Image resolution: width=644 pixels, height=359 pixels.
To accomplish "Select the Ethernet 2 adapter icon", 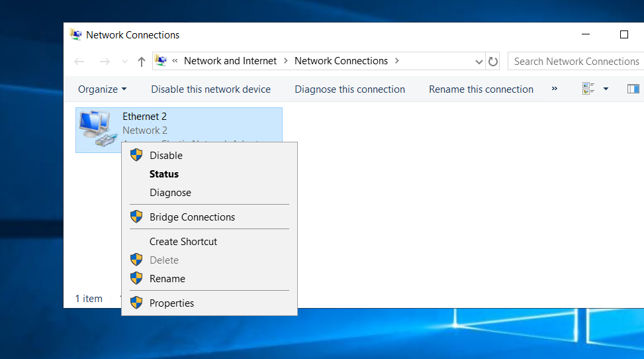I will click(x=98, y=128).
